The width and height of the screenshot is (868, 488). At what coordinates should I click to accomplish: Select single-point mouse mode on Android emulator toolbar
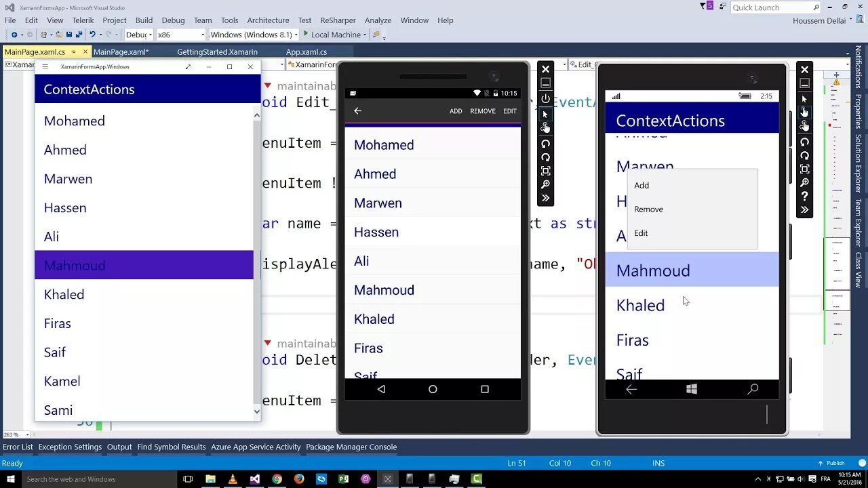[x=545, y=114]
